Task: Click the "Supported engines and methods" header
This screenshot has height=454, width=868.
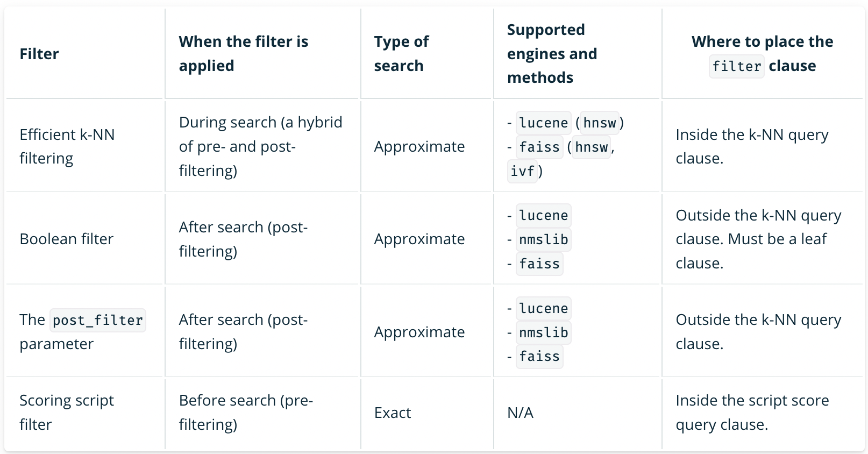Action: tap(552, 53)
